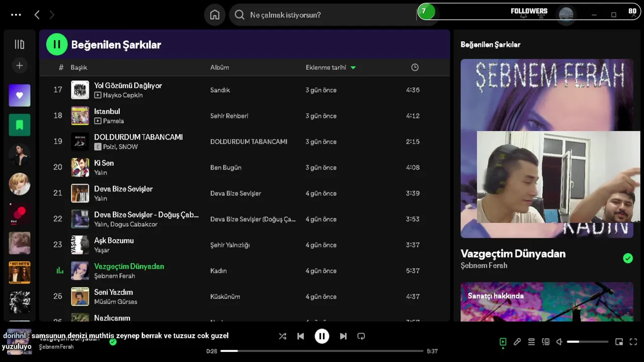Go forward with the right arrow
The width and height of the screenshot is (644, 362).
click(52, 15)
